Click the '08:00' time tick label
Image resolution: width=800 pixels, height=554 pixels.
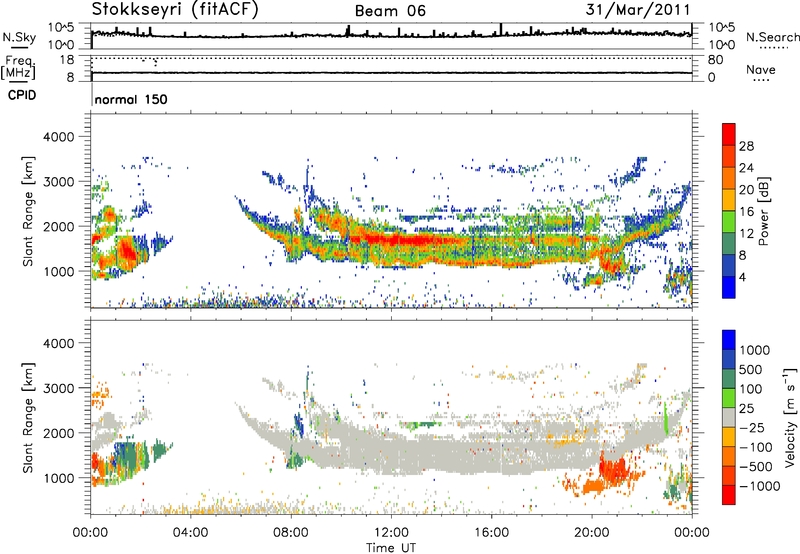(x=291, y=533)
